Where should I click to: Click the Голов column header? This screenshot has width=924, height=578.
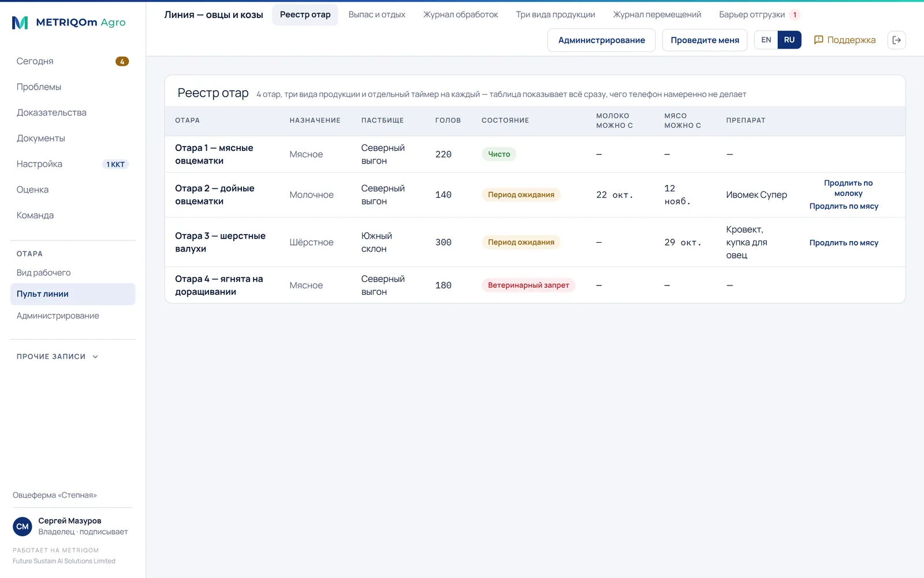click(448, 120)
